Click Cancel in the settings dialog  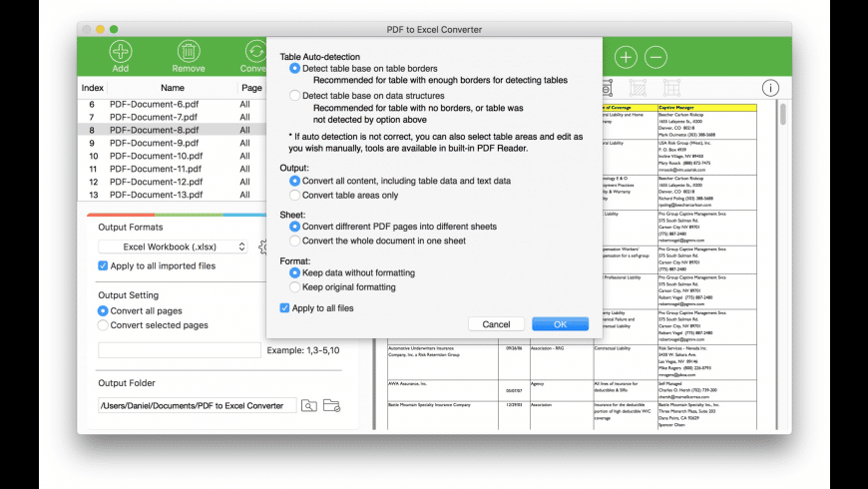[496, 324]
